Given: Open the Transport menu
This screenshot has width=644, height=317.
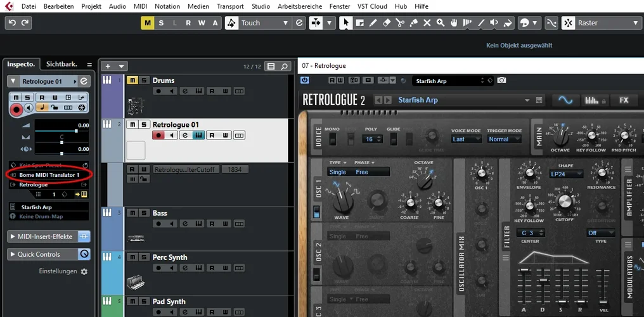Looking at the screenshot, I should (229, 6).
